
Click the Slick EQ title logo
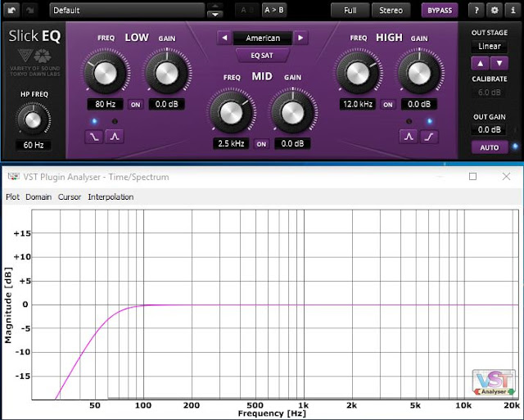34,36
